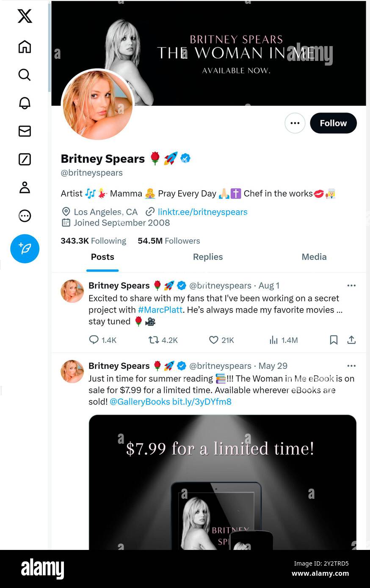
Task: Open More circle menu in sidebar
Action: pyautogui.click(x=25, y=216)
